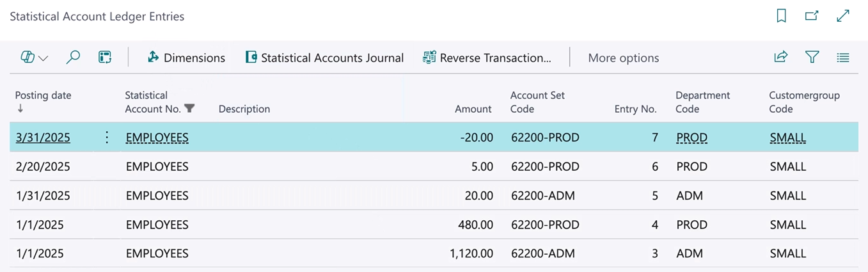Screen dimensions: 868x272
Task: Click 62200-ADM in entry 5 row
Action: click(x=543, y=195)
